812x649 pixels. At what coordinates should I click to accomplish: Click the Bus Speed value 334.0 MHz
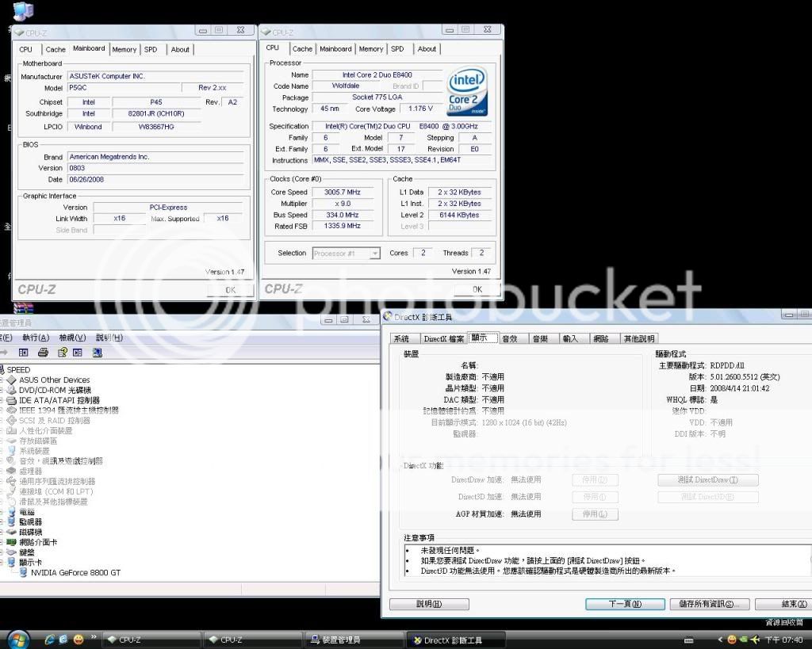[x=343, y=215]
